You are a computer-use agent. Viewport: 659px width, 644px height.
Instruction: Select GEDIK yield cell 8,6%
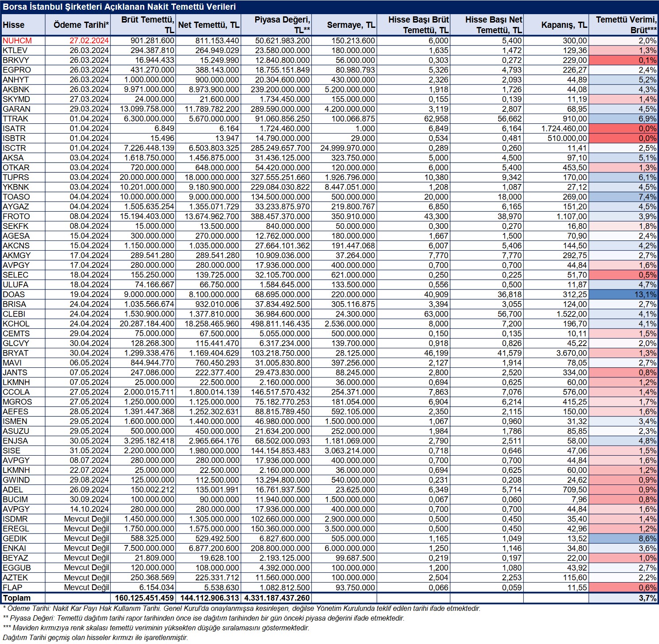pos(624,539)
